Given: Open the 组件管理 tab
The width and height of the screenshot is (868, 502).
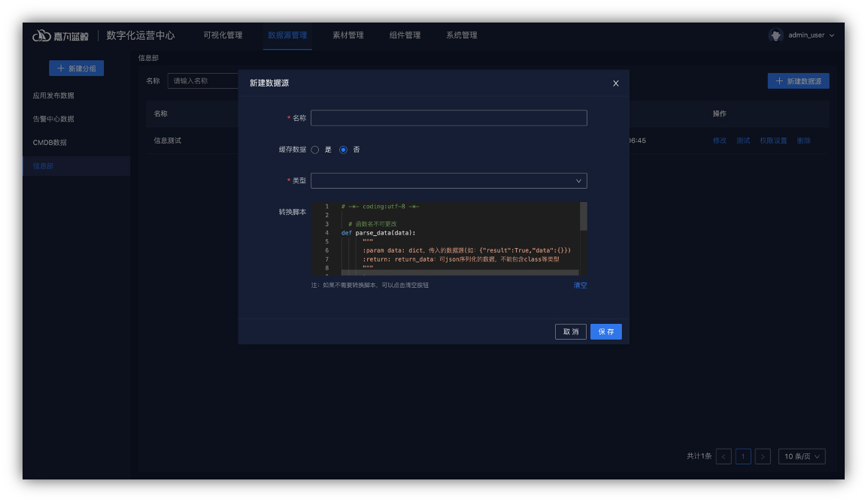Looking at the screenshot, I should click(405, 35).
